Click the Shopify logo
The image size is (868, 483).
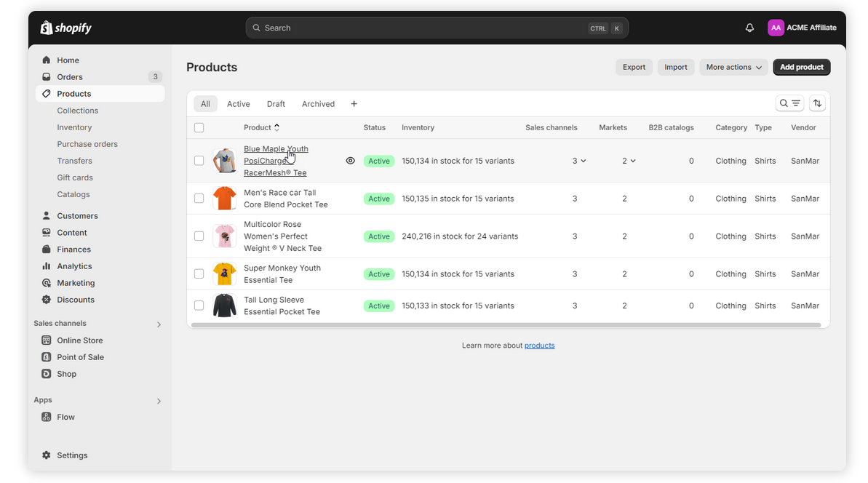66,28
